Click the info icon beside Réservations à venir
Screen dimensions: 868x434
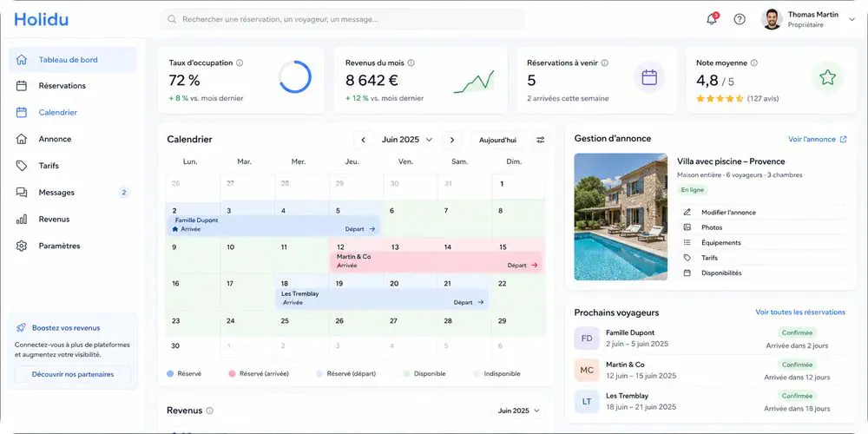pyautogui.click(x=604, y=63)
